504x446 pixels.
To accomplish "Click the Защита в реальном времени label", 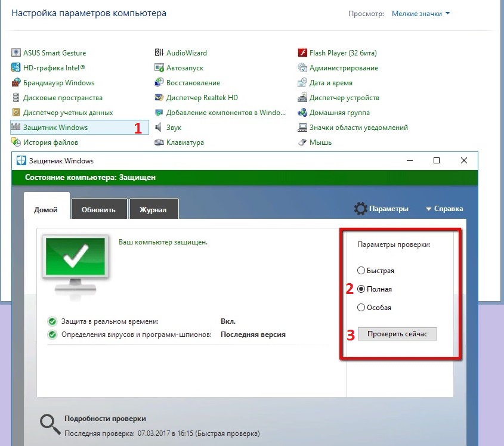I will coord(110,321).
